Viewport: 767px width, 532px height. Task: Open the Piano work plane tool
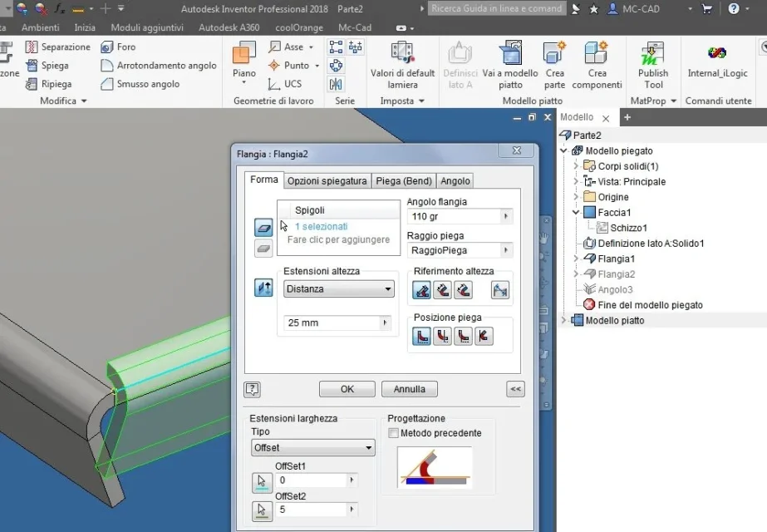[x=244, y=62]
